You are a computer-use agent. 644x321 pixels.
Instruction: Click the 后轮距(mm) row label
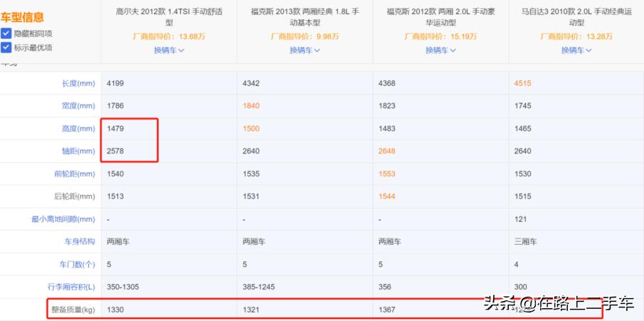[x=75, y=196]
